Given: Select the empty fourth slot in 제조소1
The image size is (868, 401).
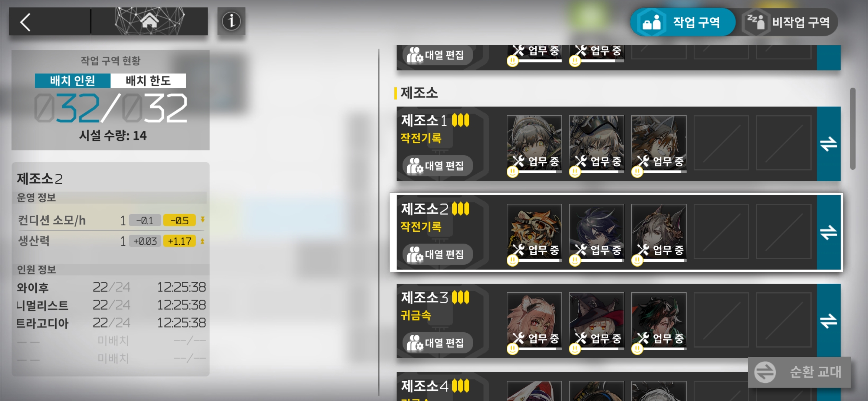Looking at the screenshot, I should tap(721, 143).
